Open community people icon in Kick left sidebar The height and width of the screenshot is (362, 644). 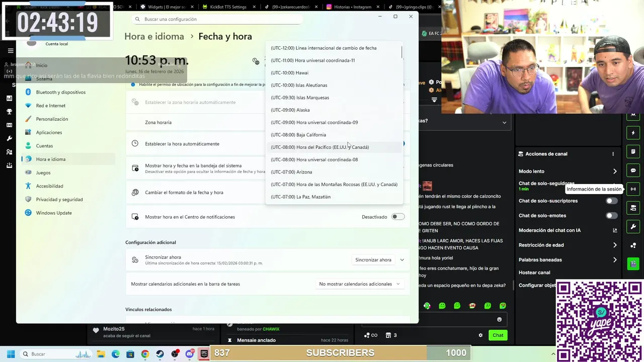(x=9, y=152)
